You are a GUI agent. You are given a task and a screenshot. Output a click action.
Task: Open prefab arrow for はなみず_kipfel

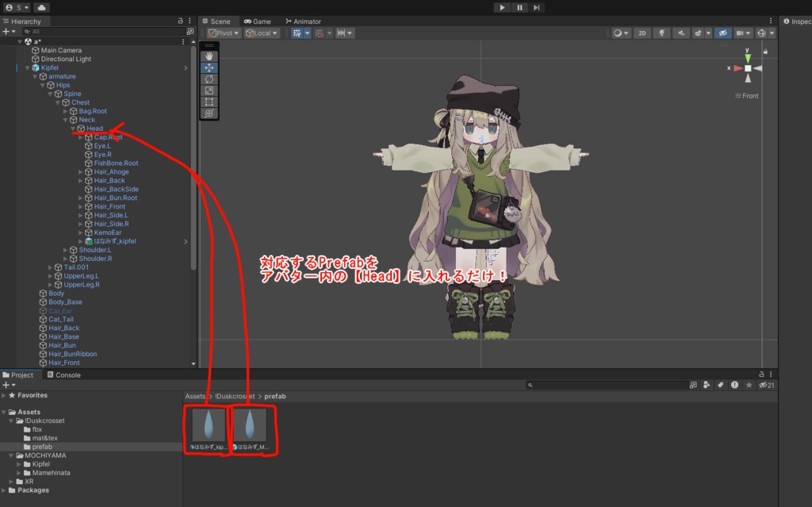pyautogui.click(x=186, y=241)
